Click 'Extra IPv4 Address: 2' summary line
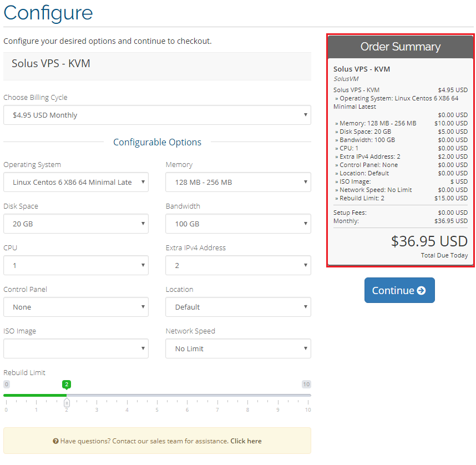 tap(401, 156)
